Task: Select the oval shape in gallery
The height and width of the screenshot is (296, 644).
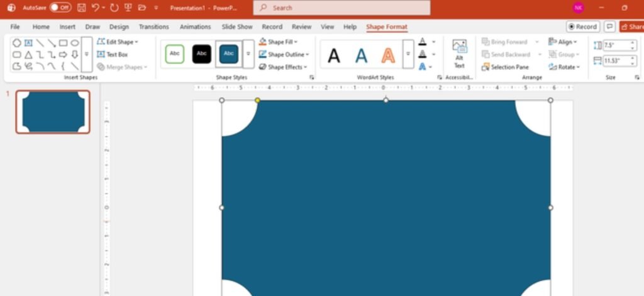Action: coord(74,43)
